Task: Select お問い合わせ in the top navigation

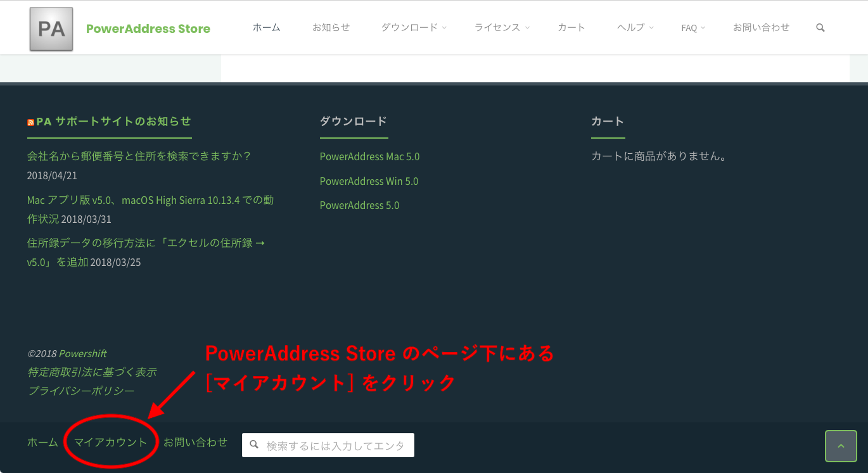Action: pyautogui.click(x=761, y=28)
